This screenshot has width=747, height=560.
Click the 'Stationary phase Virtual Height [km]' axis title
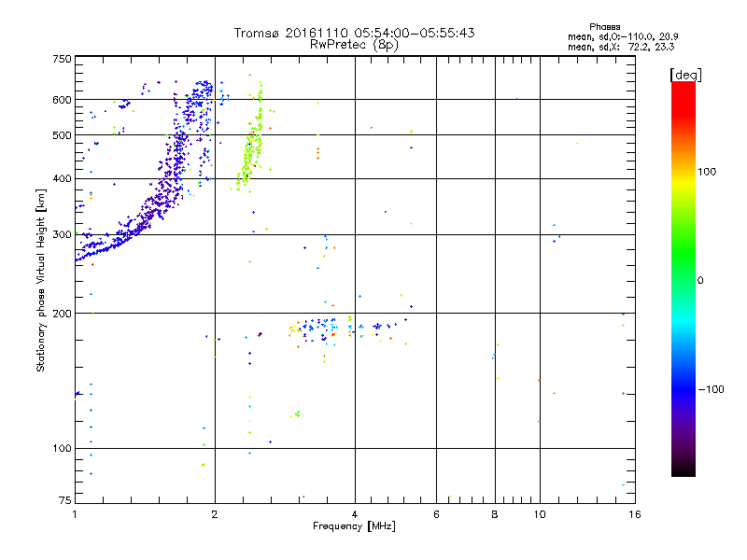(40, 280)
